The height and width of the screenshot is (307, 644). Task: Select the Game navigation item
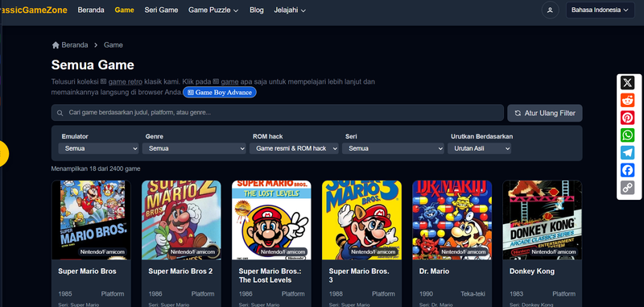pos(125,10)
